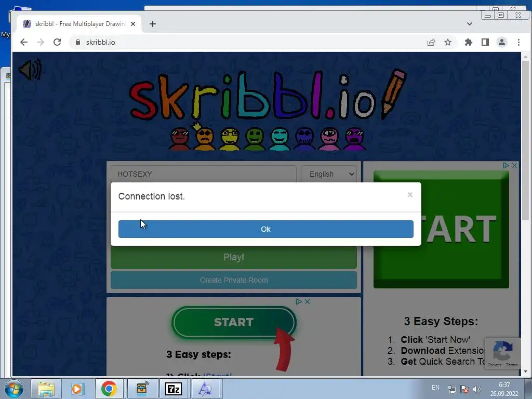Image resolution: width=532 pixels, height=399 pixels.
Task: Open network tray icon
Action: pos(451,389)
